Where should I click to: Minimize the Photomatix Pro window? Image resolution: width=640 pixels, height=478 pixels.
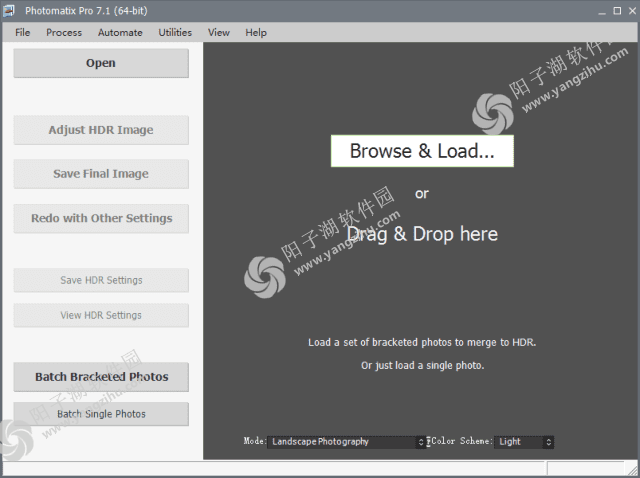coord(602,11)
